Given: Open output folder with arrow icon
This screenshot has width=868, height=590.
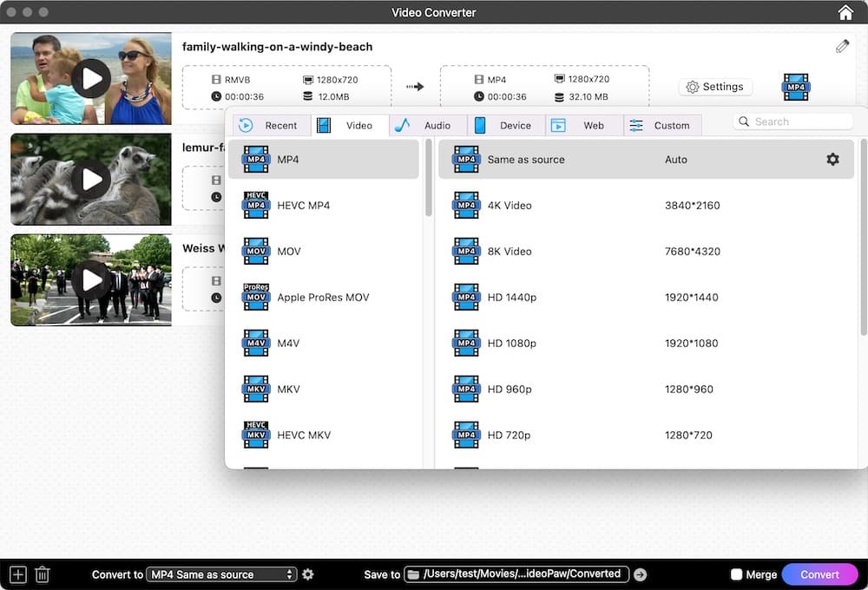Looking at the screenshot, I should pos(640,574).
